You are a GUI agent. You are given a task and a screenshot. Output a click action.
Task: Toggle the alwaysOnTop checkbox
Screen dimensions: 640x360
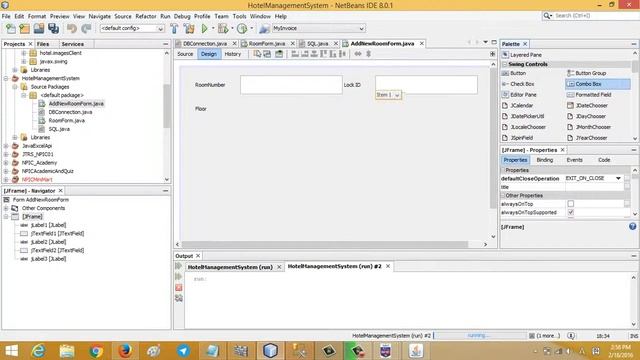571,204
